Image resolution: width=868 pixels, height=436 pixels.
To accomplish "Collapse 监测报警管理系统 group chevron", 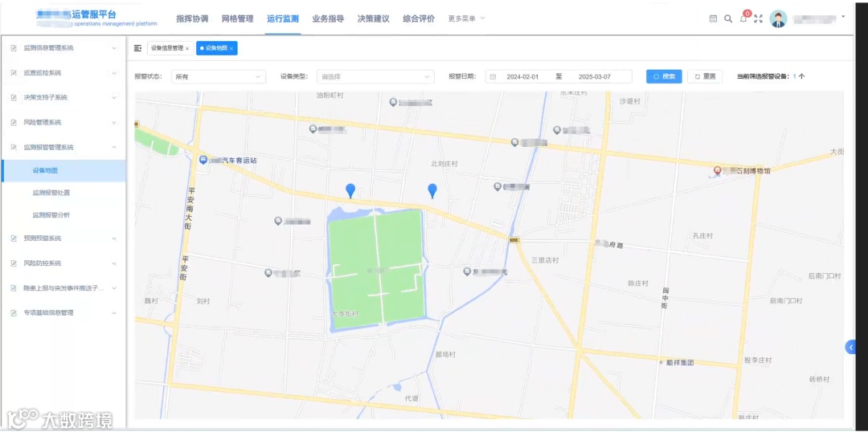I will (114, 147).
